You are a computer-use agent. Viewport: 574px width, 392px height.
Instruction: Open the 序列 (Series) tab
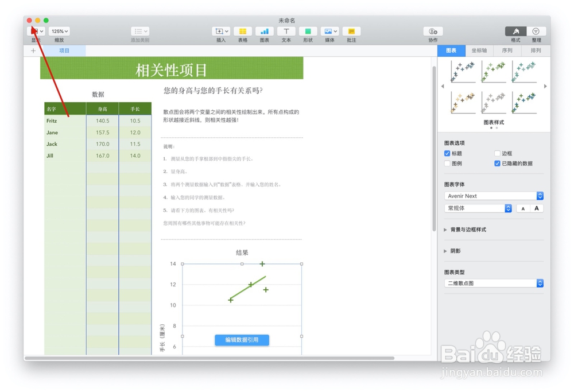pos(507,51)
